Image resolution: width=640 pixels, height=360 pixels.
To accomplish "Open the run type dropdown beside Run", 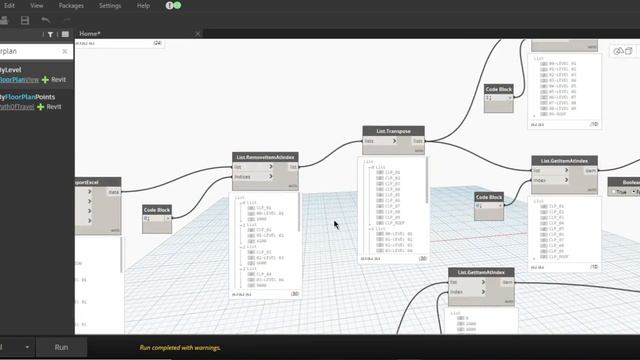I will coord(27,347).
